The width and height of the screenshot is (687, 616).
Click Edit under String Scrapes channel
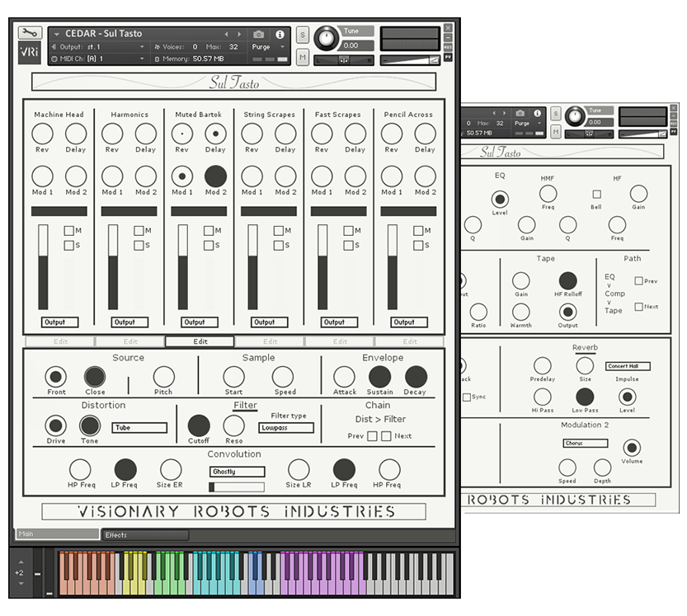(270, 341)
